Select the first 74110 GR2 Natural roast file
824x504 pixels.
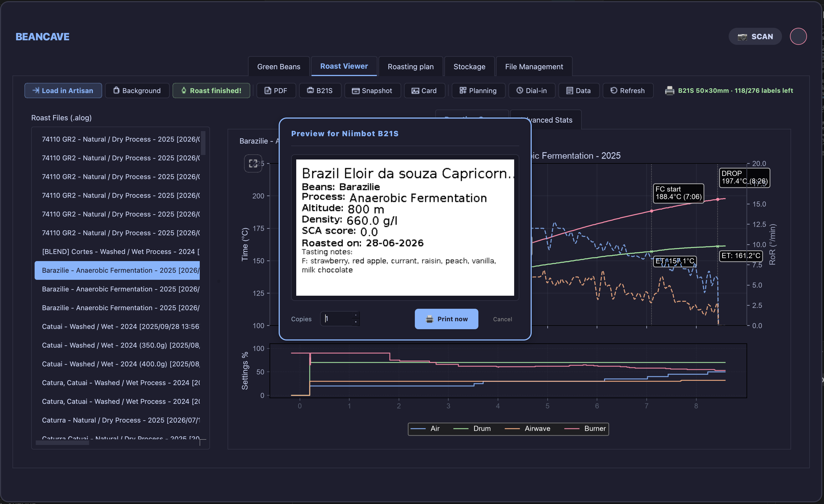(117, 139)
